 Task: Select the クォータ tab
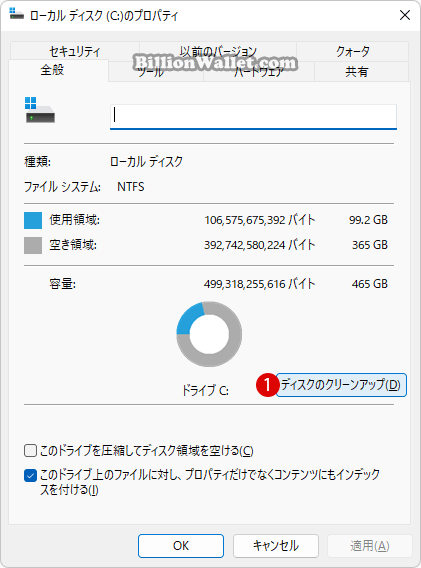coord(353,51)
